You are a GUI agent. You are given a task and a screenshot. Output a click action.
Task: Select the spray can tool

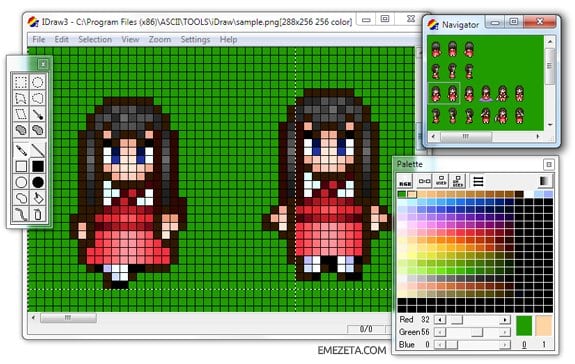tap(37, 214)
